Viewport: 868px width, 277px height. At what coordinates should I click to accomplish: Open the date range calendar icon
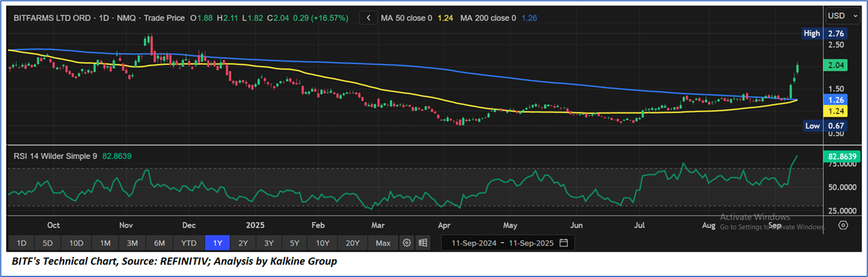[x=564, y=243]
